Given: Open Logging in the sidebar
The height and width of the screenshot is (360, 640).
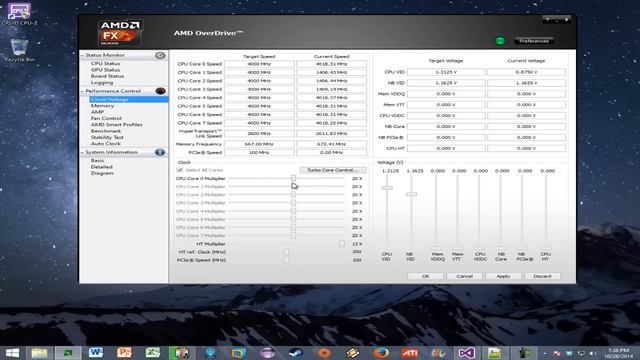Looking at the screenshot, I should (x=102, y=83).
